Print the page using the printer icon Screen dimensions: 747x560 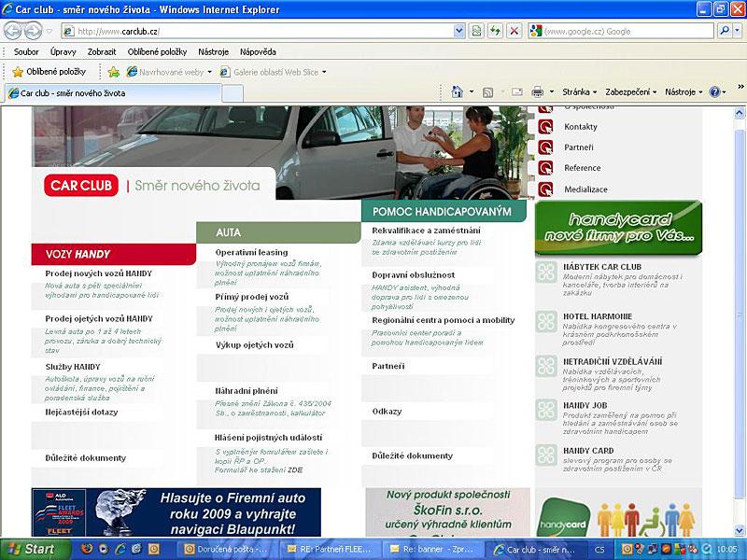(538, 91)
